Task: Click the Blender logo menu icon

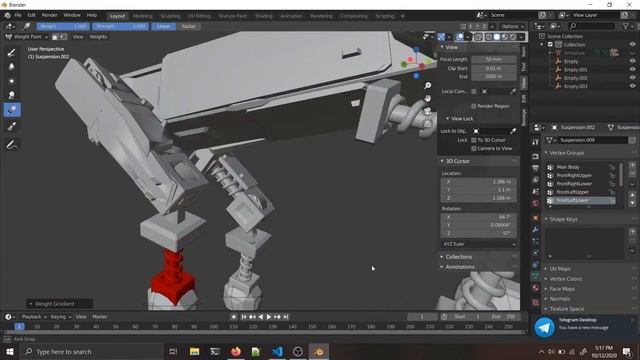Action: [x=7, y=15]
